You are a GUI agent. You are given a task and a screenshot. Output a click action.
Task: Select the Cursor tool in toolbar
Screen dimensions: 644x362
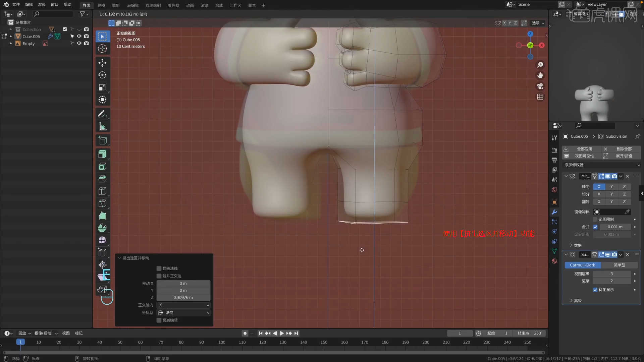pyautogui.click(x=102, y=49)
